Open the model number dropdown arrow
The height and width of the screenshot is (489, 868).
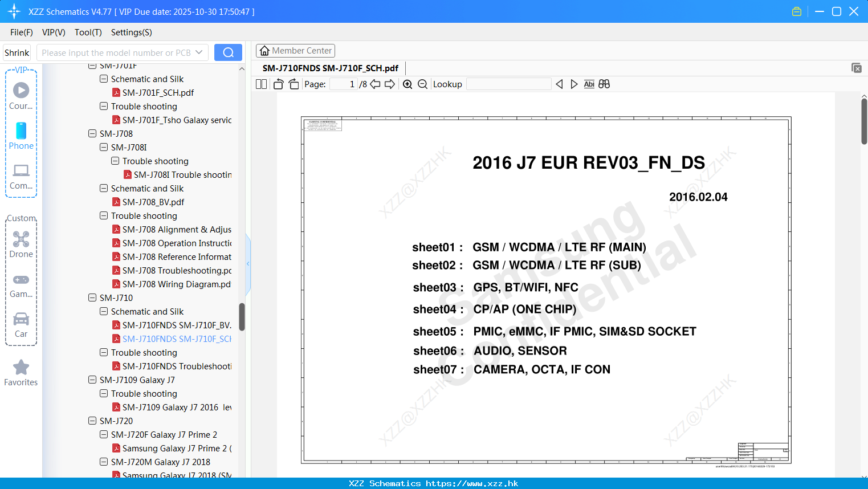pos(199,52)
